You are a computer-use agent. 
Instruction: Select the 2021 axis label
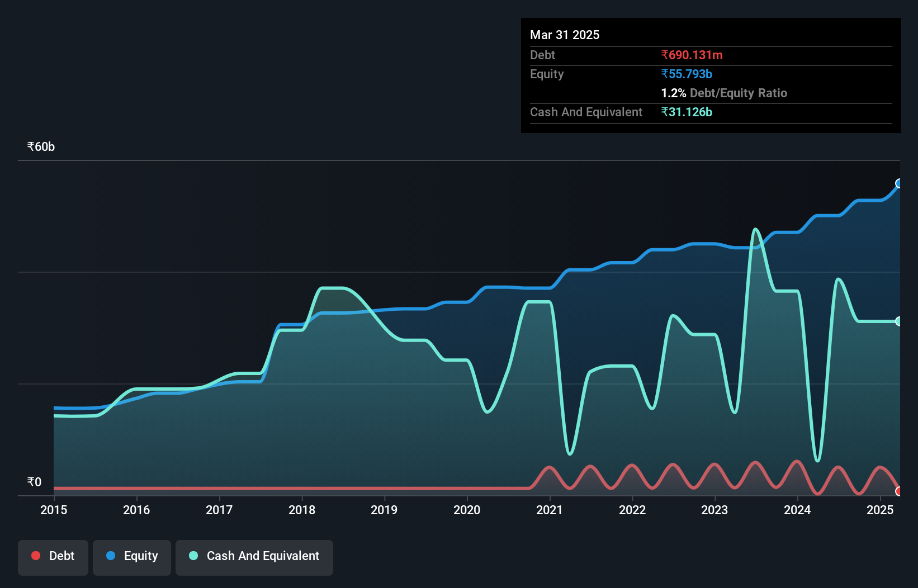pyautogui.click(x=550, y=510)
